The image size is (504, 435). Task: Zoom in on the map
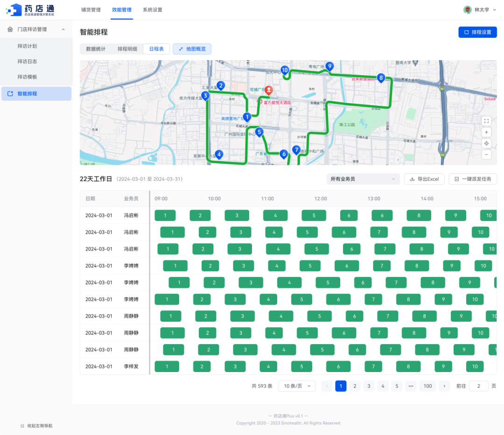tap(486, 132)
